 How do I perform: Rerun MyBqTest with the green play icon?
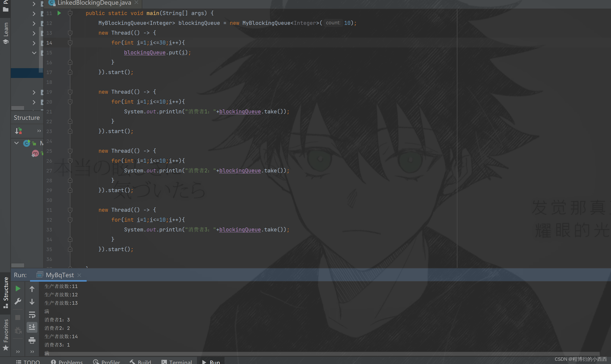pos(18,288)
